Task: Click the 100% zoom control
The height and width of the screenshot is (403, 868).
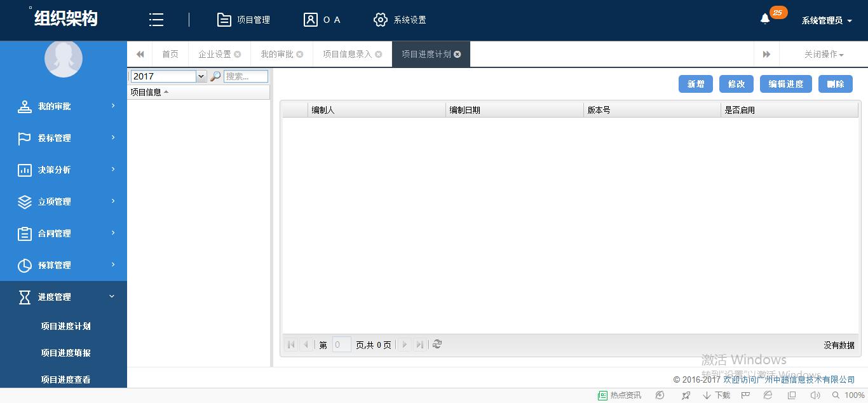Action: click(x=849, y=395)
